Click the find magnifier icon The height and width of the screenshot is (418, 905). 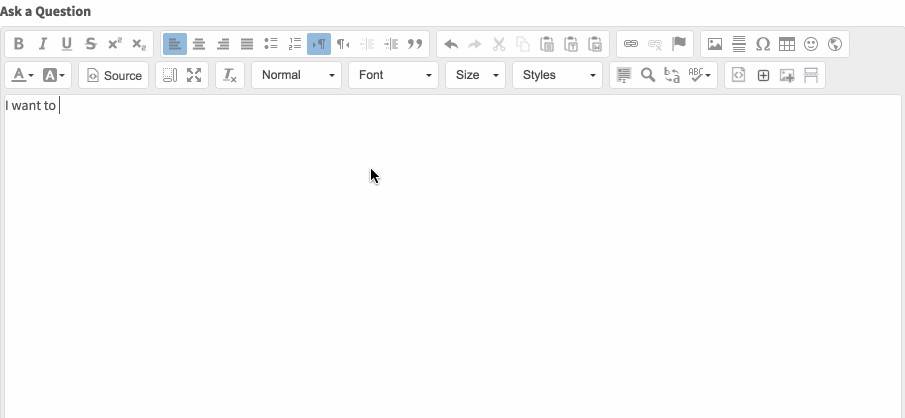pyautogui.click(x=648, y=75)
